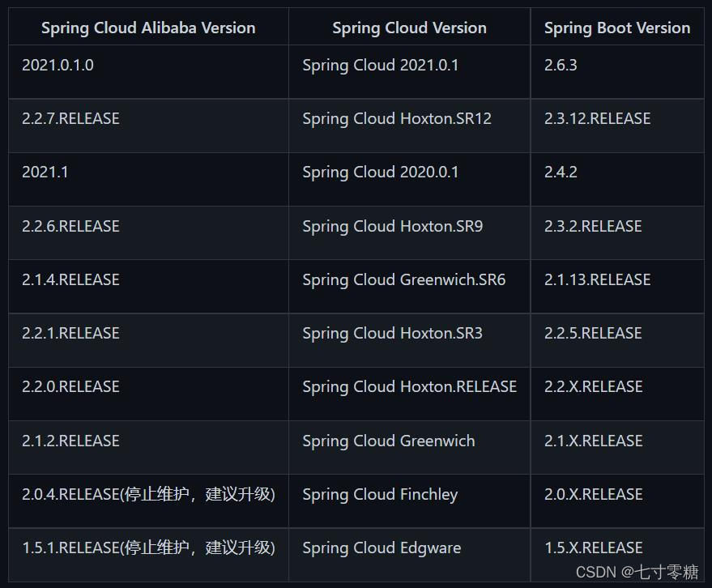Select the 2.2.6.RELEASE Alibaba version cell
The image size is (712, 588).
coord(70,227)
